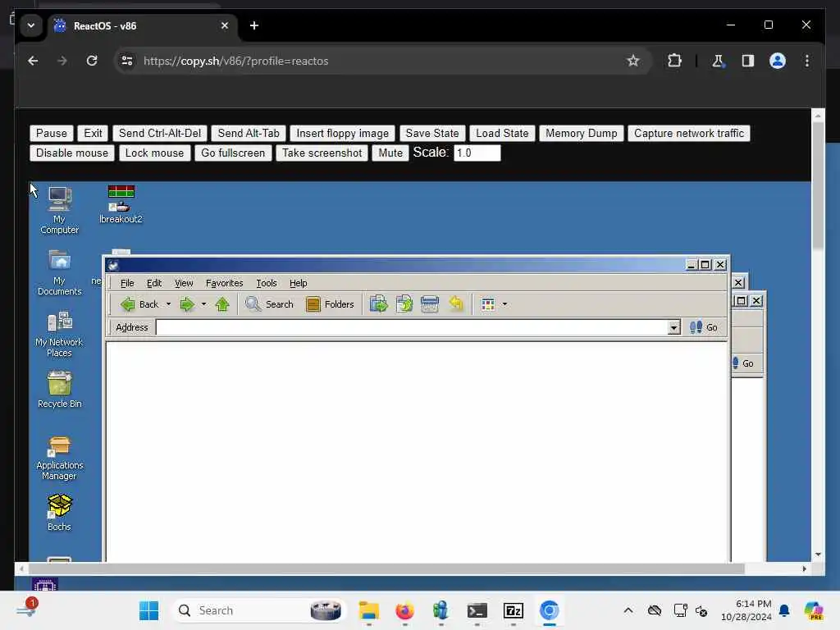
Task: Open the Address bar dropdown
Action: tap(674, 327)
